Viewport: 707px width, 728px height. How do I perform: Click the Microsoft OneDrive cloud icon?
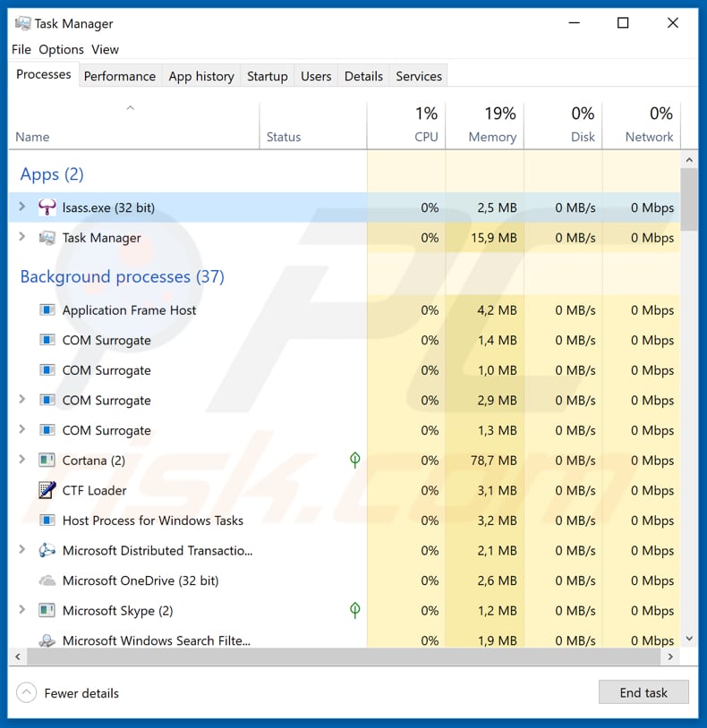tap(47, 580)
